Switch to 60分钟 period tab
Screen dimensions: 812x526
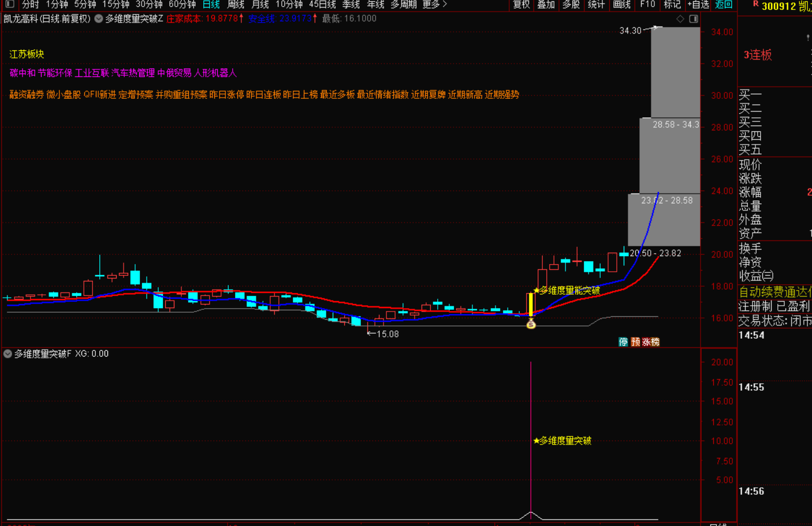pyautogui.click(x=182, y=5)
